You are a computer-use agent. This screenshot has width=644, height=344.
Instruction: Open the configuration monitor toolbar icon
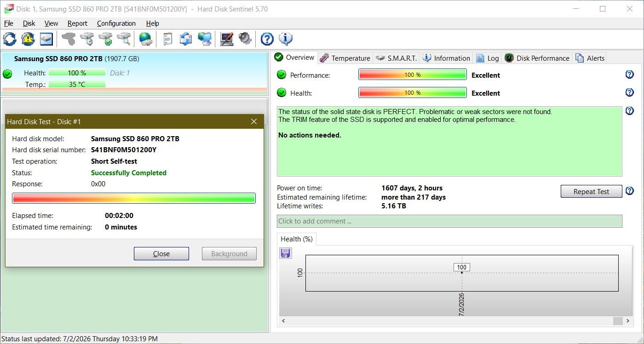point(226,39)
